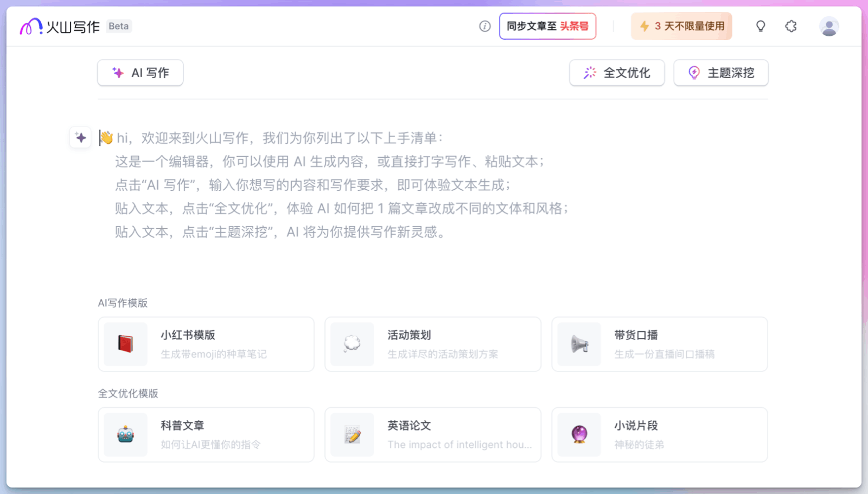Screen dimensions: 868x494
Task: Click the red book 小红书模版 icon
Action: point(125,344)
